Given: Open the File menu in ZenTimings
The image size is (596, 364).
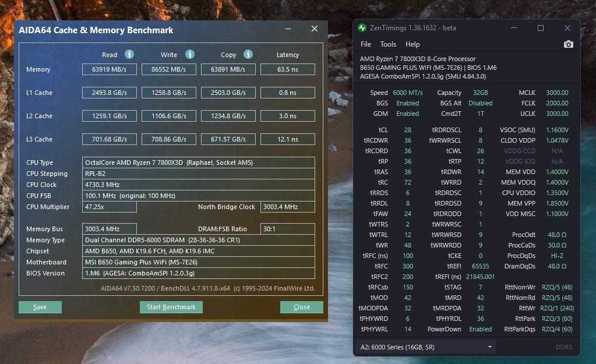Looking at the screenshot, I should 366,44.
